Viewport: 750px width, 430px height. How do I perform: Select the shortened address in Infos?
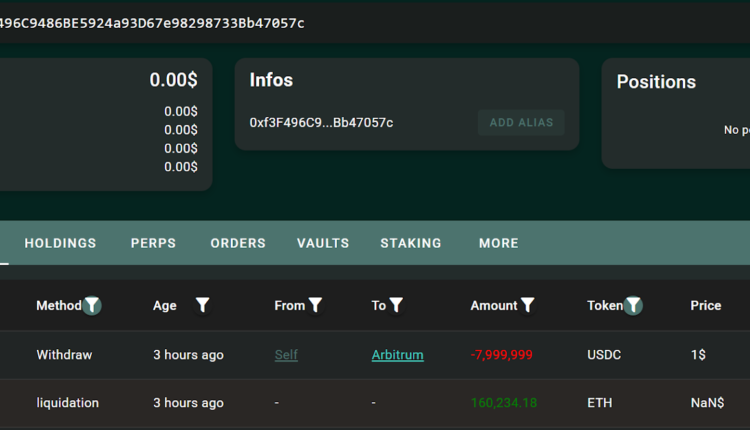[321, 123]
